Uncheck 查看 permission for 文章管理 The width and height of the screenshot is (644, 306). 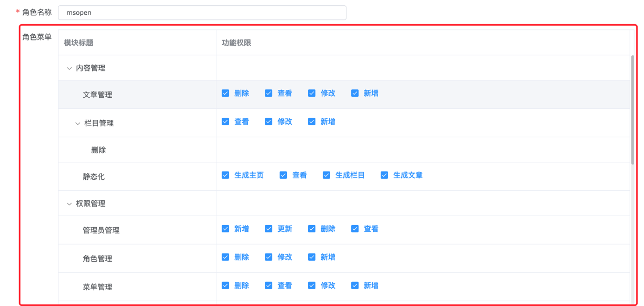[x=269, y=93]
